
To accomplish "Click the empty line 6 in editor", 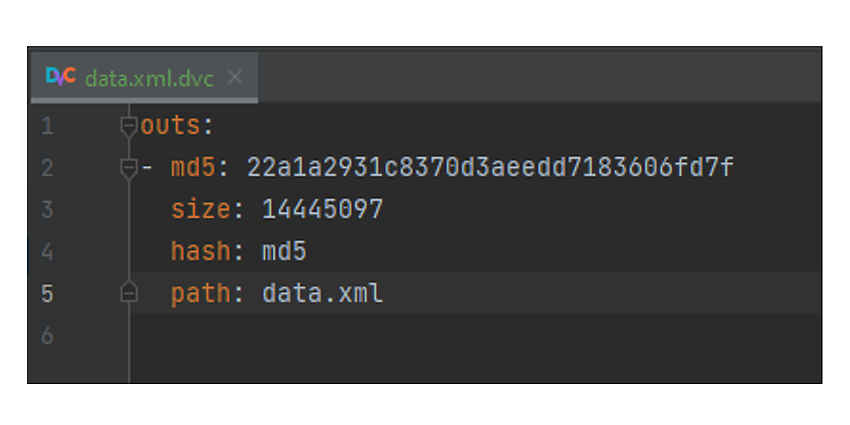I will click(x=475, y=336).
